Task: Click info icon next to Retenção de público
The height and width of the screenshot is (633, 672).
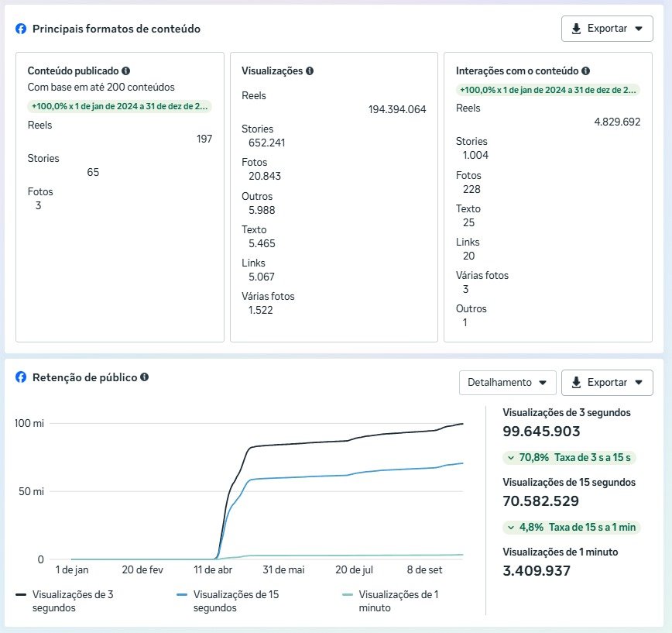Action: (x=145, y=377)
